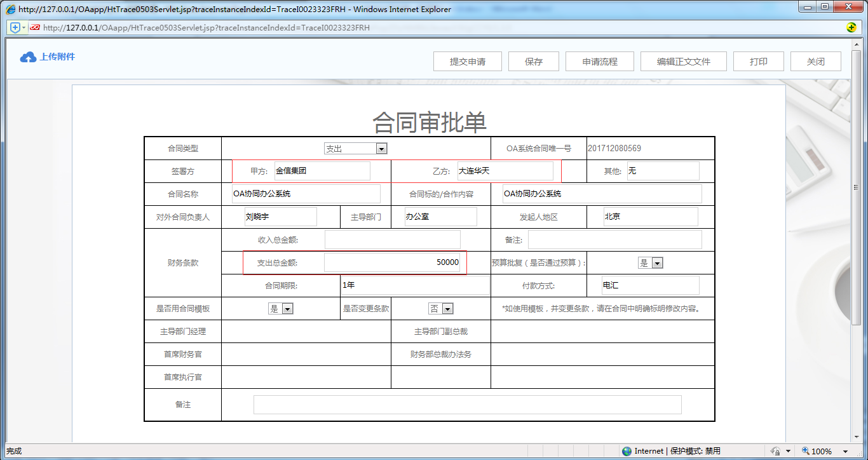Click the zoom magnifier icon showing 100%
The width and height of the screenshot is (868, 460).
806,451
